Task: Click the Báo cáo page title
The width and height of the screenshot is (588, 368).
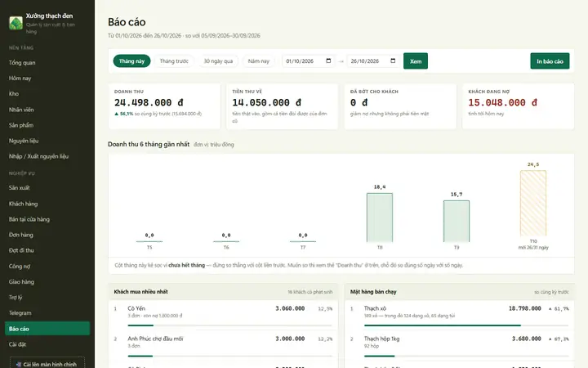Action: click(127, 22)
